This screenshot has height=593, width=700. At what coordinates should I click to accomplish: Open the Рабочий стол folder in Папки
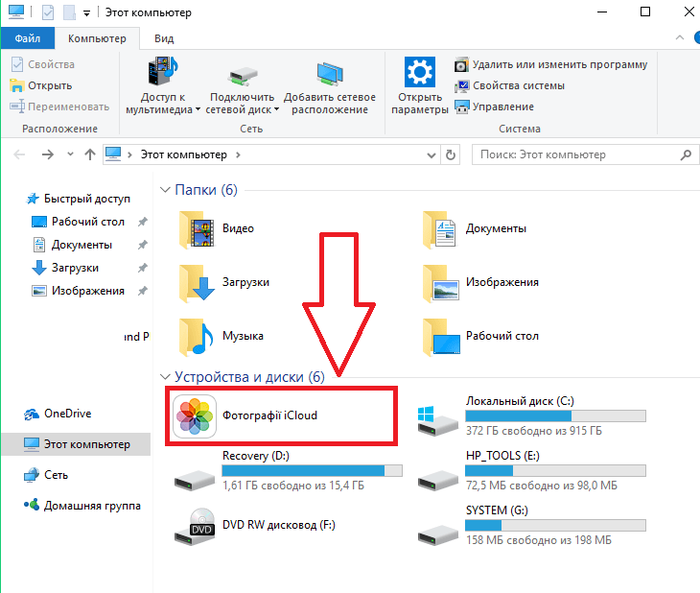480,336
